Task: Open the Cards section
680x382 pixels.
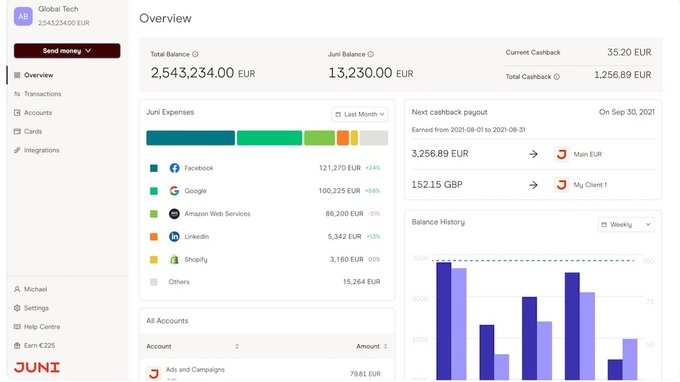Action: pyautogui.click(x=33, y=131)
